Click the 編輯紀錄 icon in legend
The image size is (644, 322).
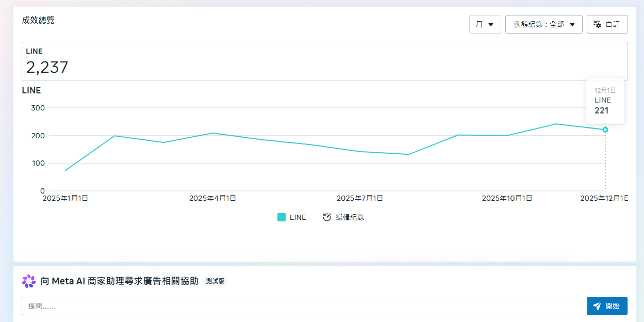(x=327, y=217)
